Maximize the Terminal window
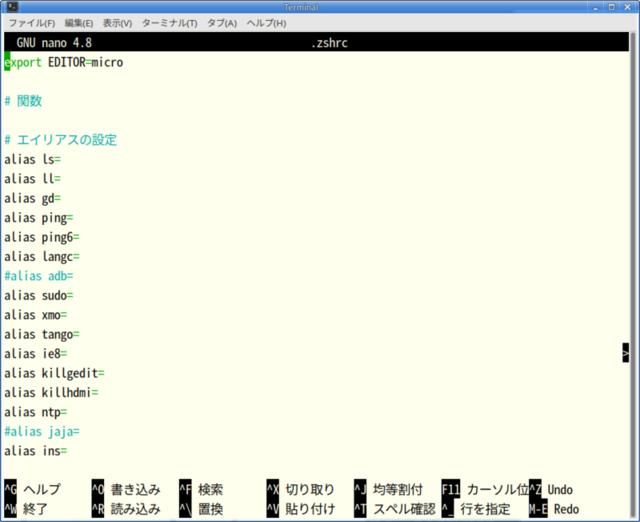Image resolution: width=640 pixels, height=522 pixels. (611, 7)
